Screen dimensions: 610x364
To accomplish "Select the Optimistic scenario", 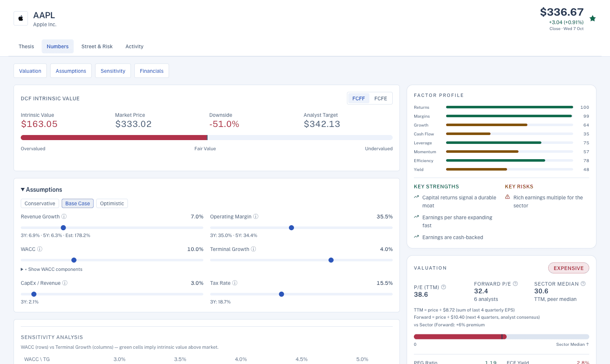I will [112, 204].
